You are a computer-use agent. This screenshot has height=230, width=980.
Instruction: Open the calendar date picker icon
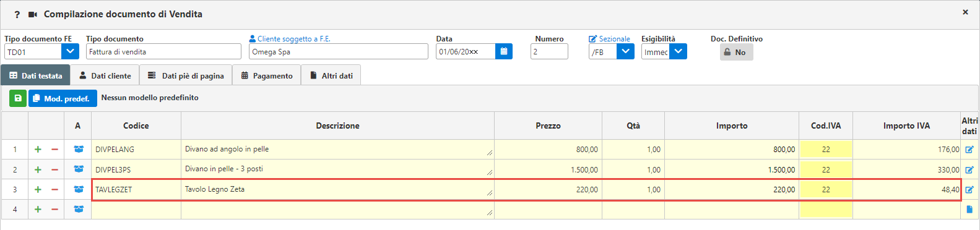pyautogui.click(x=504, y=51)
